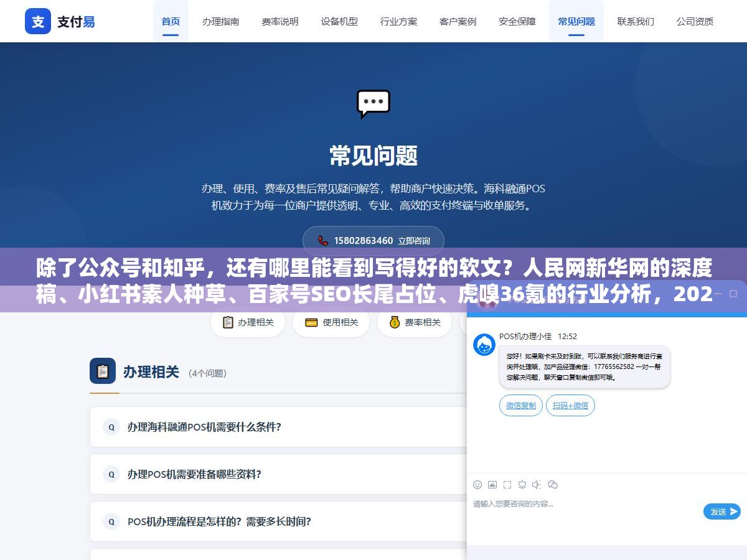
Task: Click the rating flower icon in chat toolbar
Action: click(x=522, y=485)
